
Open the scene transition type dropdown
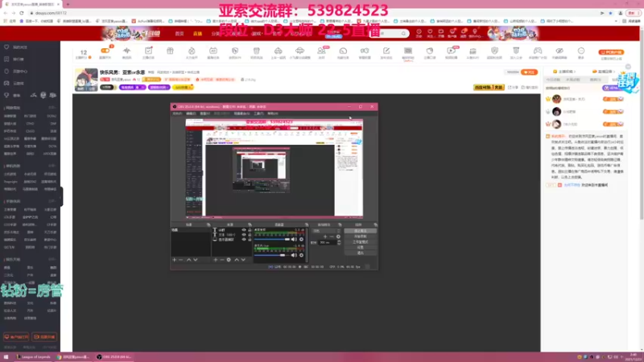click(x=327, y=231)
